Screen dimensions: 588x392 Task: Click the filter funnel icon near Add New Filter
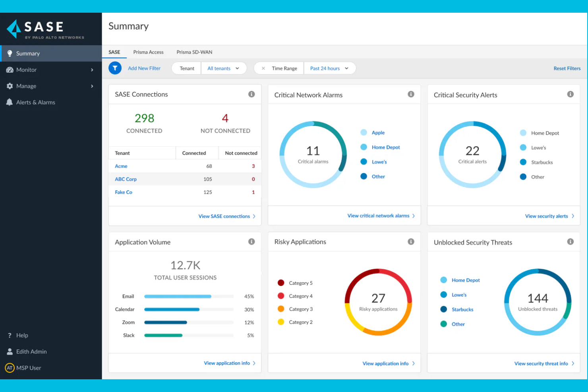pos(115,68)
